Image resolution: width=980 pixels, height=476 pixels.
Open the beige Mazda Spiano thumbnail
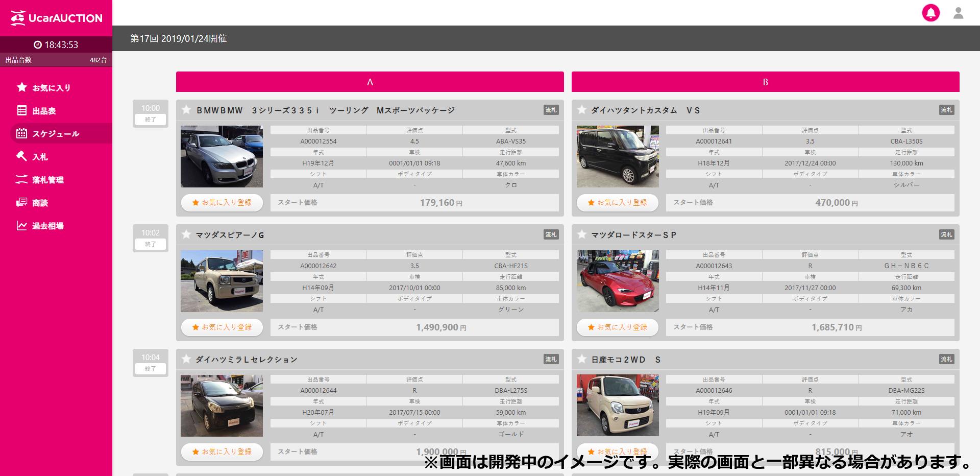point(222,281)
